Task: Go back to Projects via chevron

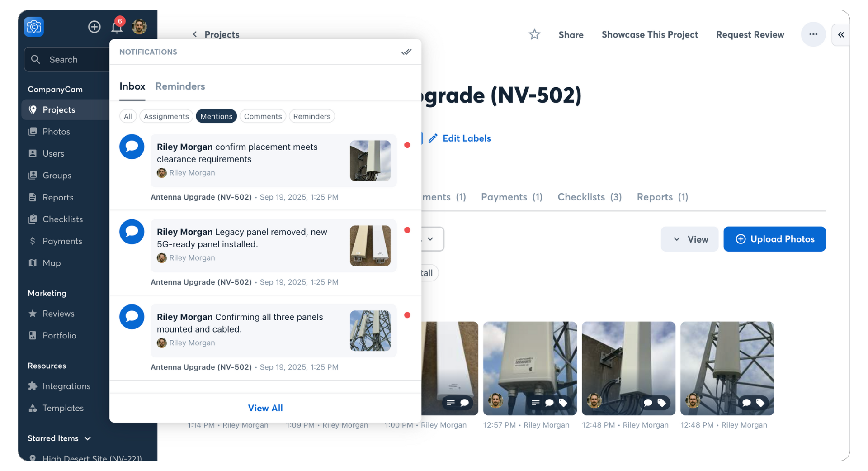Action: (x=195, y=34)
